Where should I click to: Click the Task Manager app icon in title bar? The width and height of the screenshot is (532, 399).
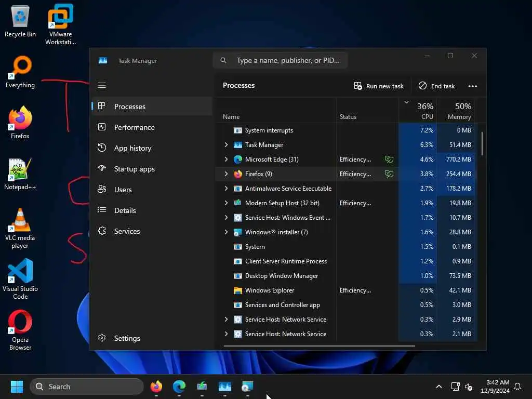tap(103, 60)
